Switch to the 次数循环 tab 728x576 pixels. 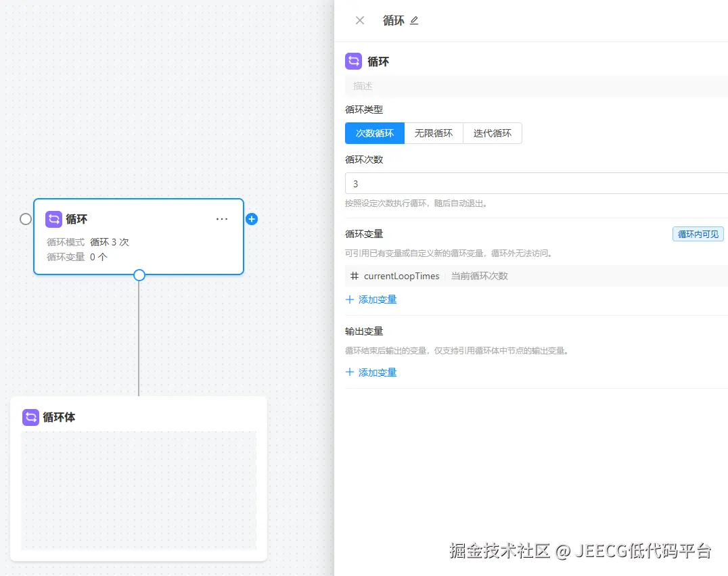(x=374, y=133)
